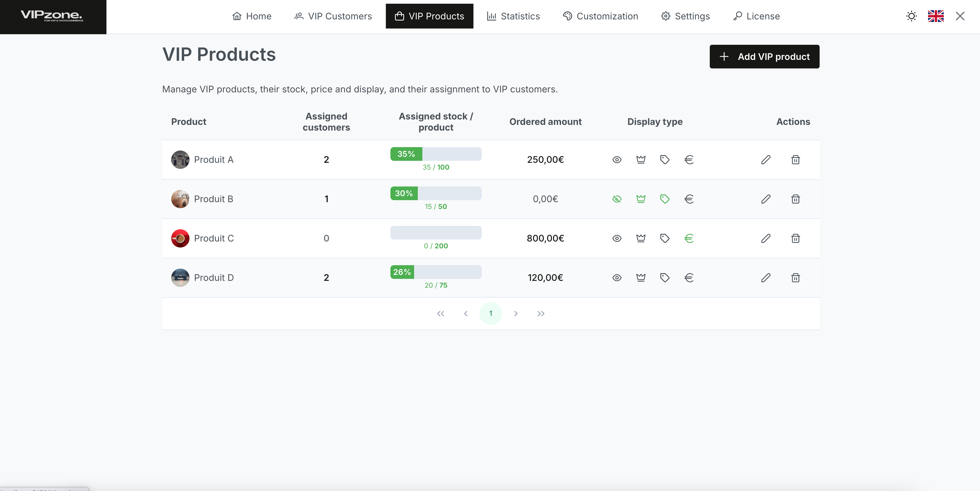Edit Produit D with pencil icon

[x=766, y=278]
